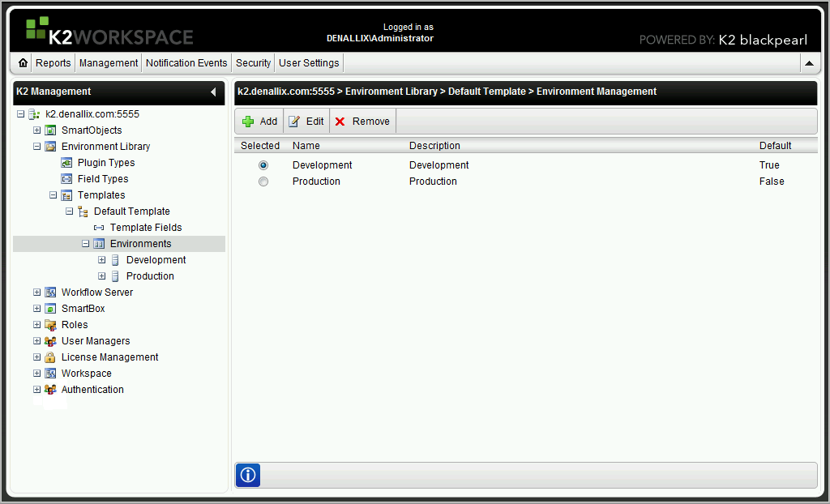Click the Field Types icon
The width and height of the screenshot is (830, 504).
(66, 179)
